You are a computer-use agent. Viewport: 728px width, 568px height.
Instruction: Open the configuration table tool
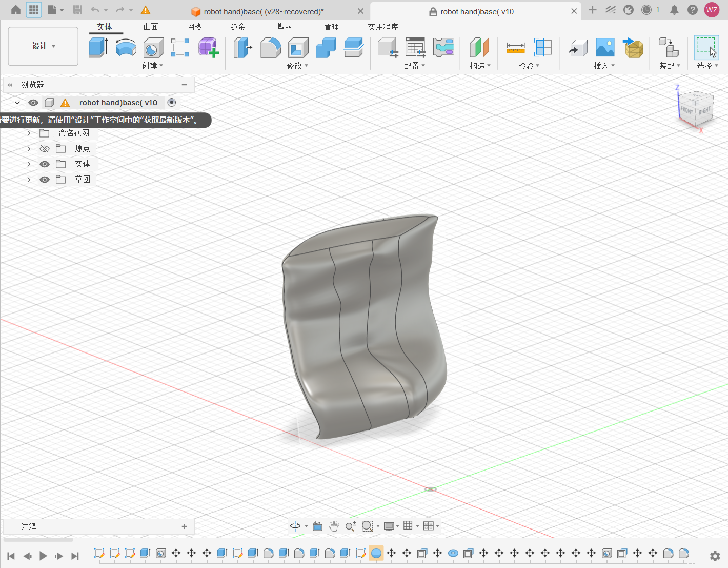click(415, 48)
